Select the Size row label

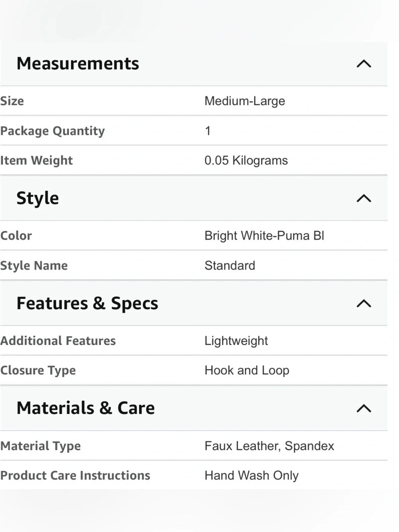tap(12, 101)
